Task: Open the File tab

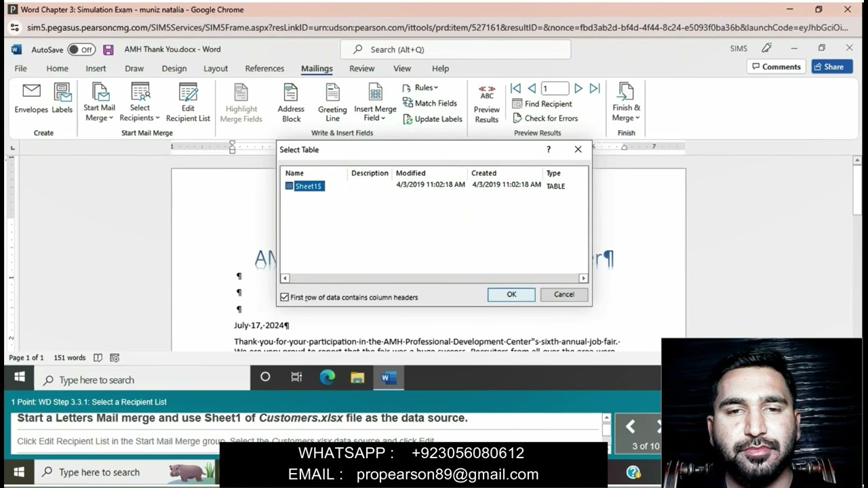Action: pyautogui.click(x=21, y=68)
